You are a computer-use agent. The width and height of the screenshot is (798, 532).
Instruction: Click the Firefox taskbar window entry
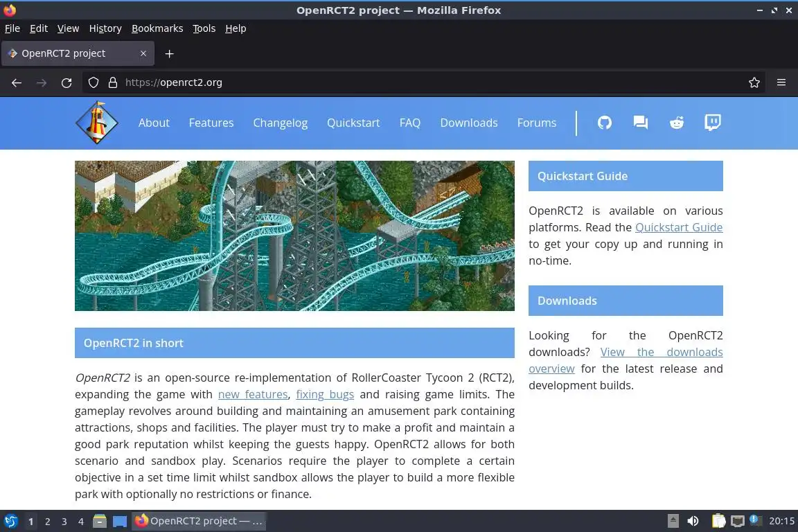[199, 522]
